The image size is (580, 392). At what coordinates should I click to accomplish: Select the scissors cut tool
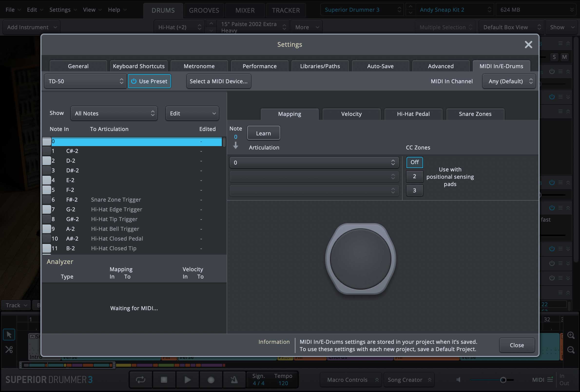point(9,349)
